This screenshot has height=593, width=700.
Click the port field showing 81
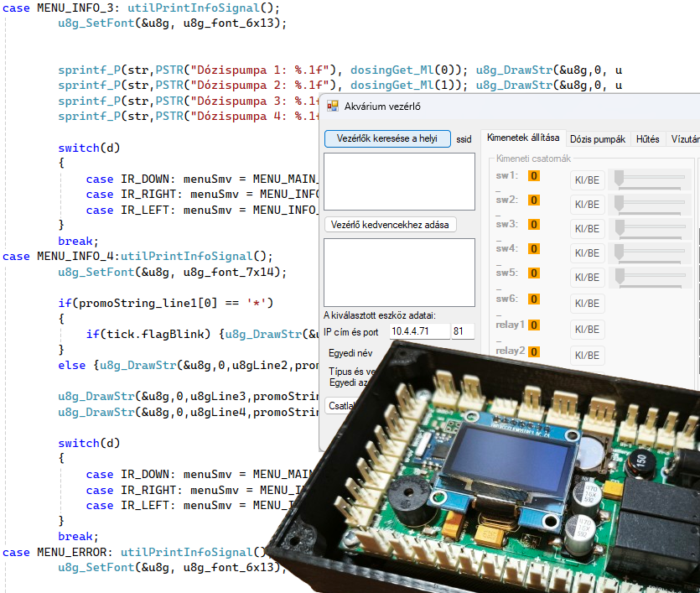point(463,331)
